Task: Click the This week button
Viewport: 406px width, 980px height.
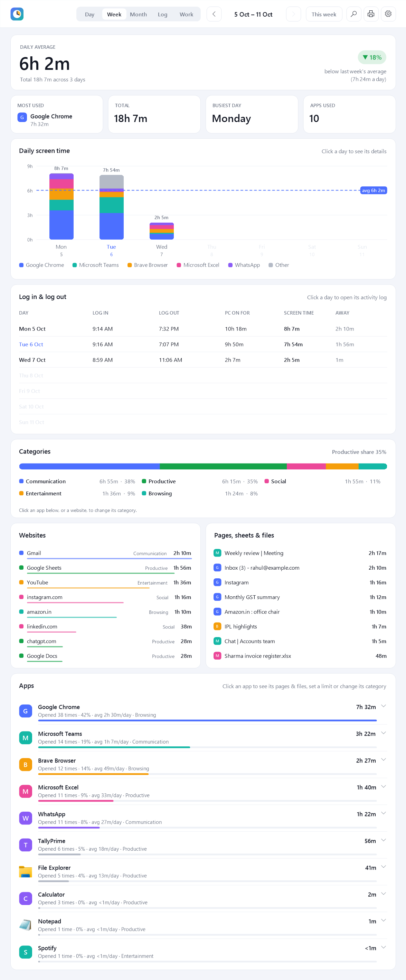Action: (324, 14)
